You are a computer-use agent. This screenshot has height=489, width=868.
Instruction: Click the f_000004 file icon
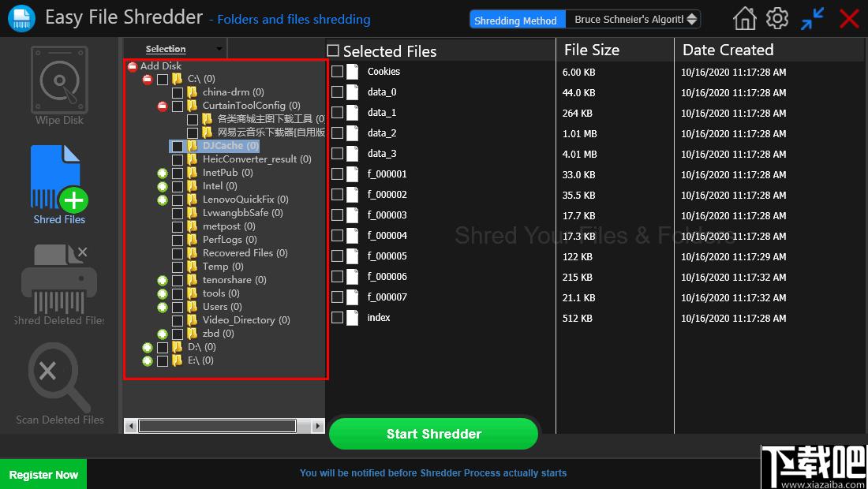click(x=353, y=236)
